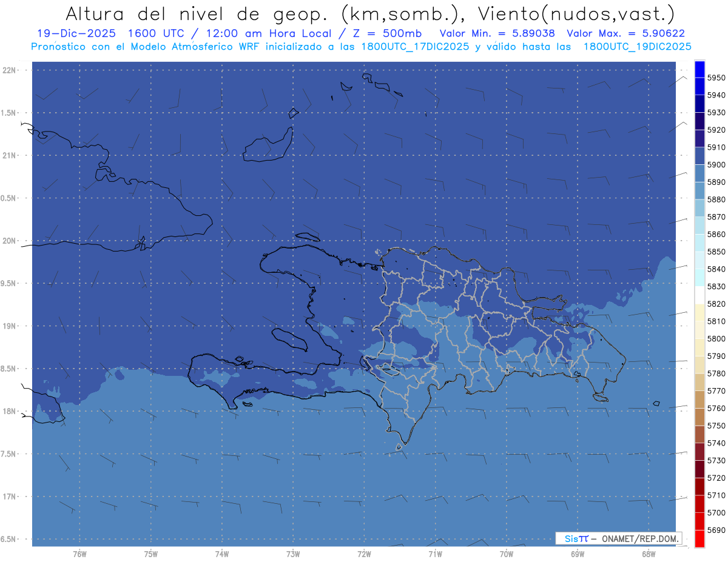The height and width of the screenshot is (562, 728).
Task: Pick the pale yellow swatch between 5810 and 5820
Action: [x=699, y=312]
